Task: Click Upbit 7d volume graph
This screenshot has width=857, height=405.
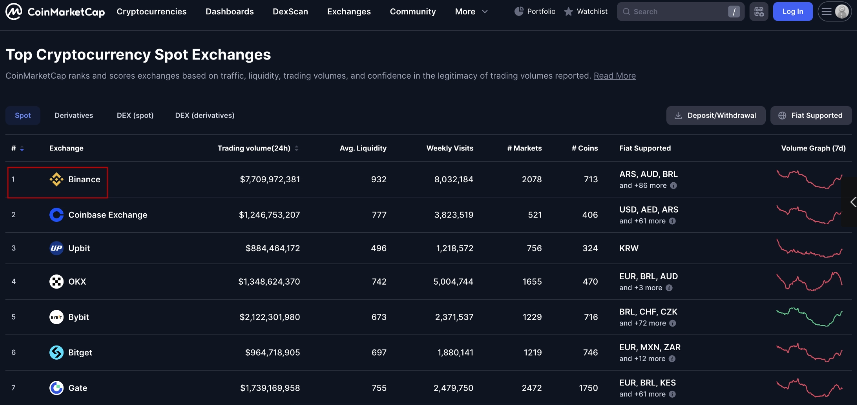Action: pyautogui.click(x=809, y=248)
